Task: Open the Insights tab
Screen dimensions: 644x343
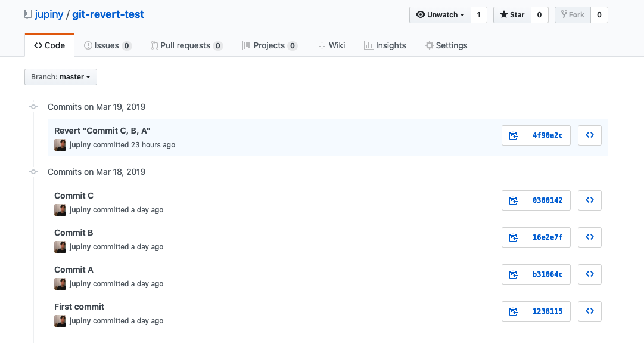Action: point(385,45)
